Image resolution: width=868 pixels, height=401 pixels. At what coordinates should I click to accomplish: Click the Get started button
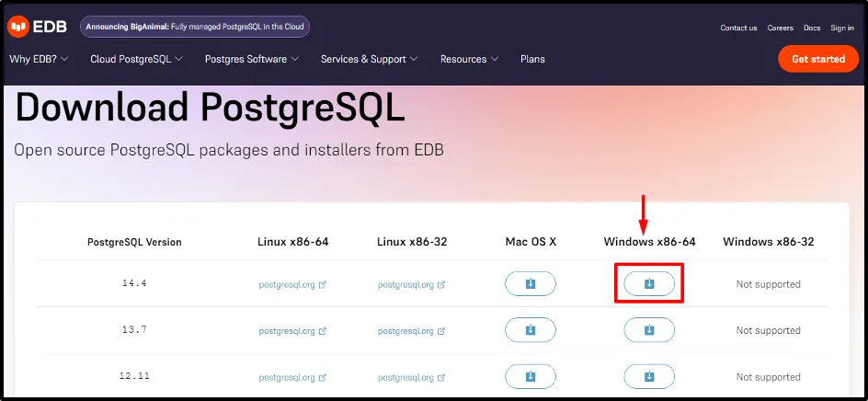click(x=817, y=59)
